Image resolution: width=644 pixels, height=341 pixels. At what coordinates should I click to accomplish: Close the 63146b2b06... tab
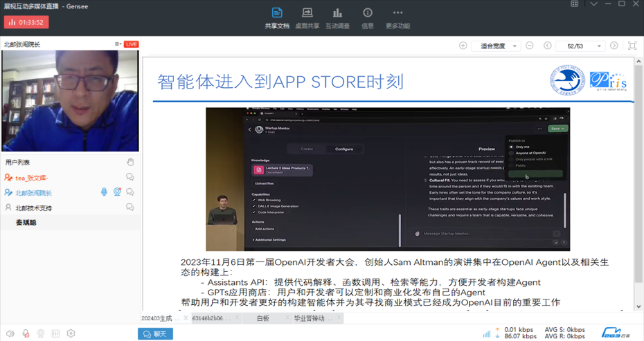click(237, 318)
